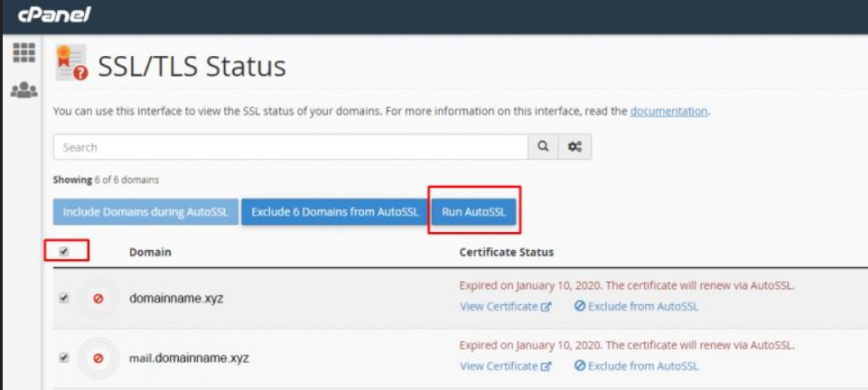Click expired status text for mail.domainname.xyz
Viewport: 868px width, 390px height.
(x=627, y=346)
